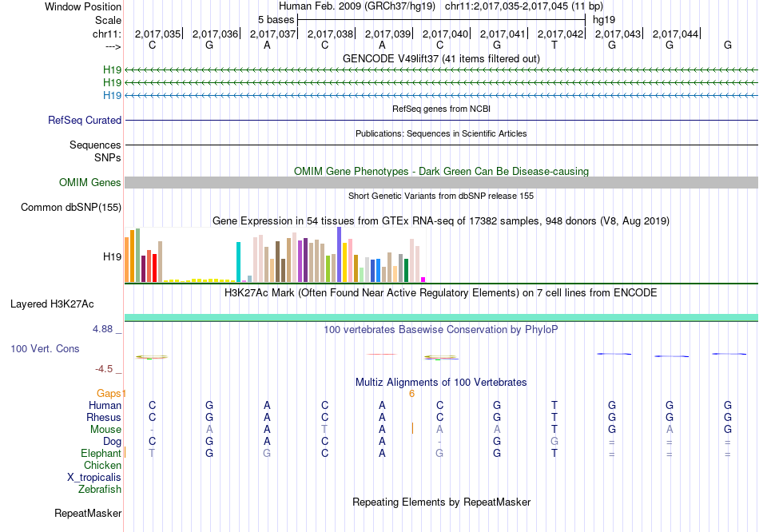Click the '--->' strand direction arrow label
This screenshot has width=759, height=532.
click(113, 46)
